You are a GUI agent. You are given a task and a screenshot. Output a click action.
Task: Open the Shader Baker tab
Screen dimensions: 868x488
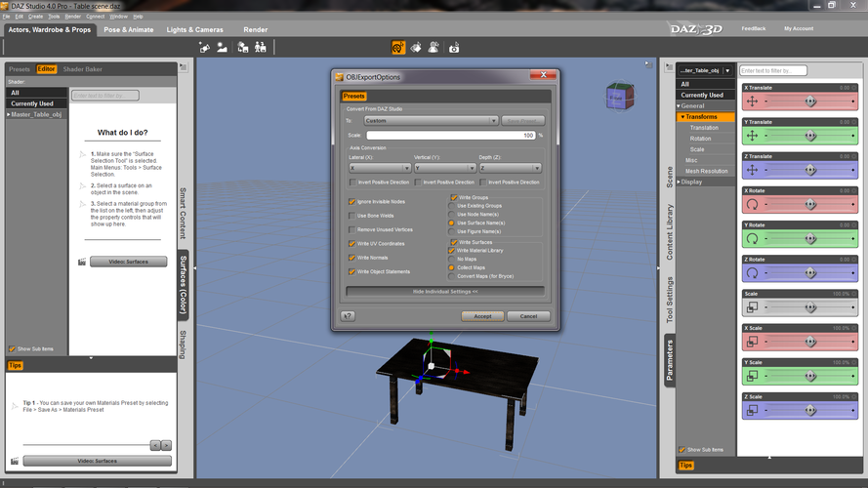click(82, 69)
